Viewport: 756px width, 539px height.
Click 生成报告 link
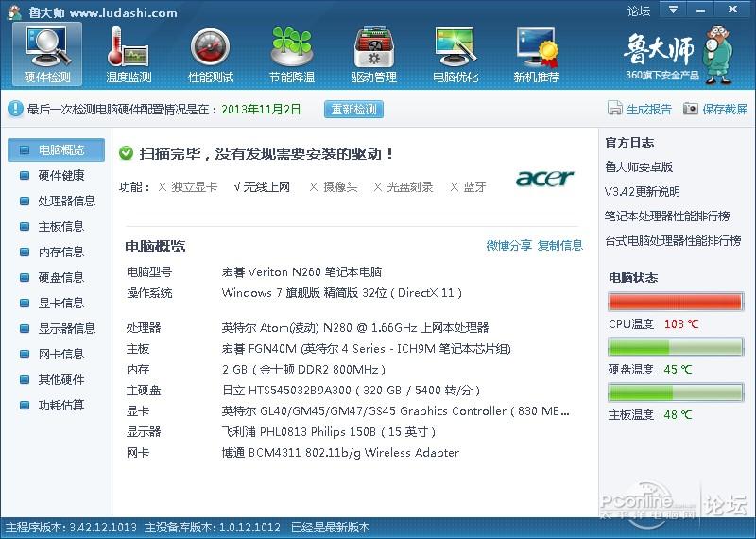click(x=648, y=109)
